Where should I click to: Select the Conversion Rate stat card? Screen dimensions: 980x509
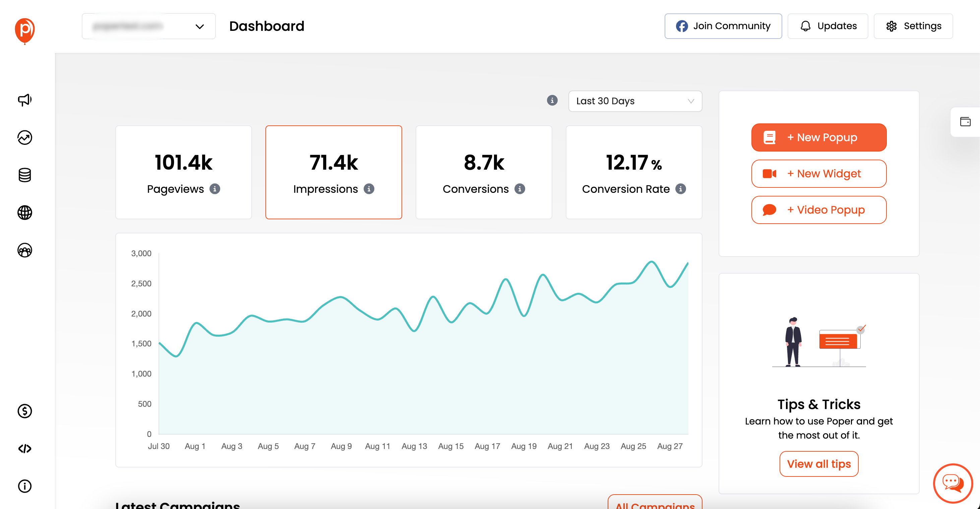(633, 172)
